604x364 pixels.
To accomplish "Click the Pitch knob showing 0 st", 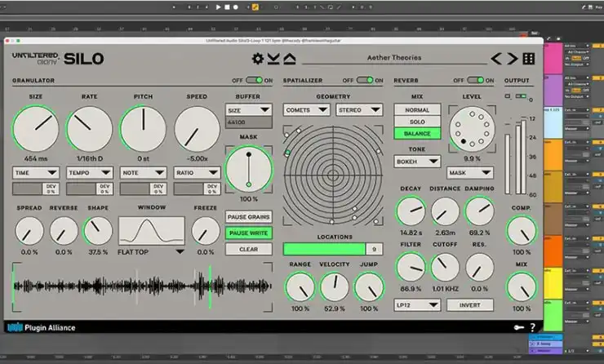I will 143,129.
